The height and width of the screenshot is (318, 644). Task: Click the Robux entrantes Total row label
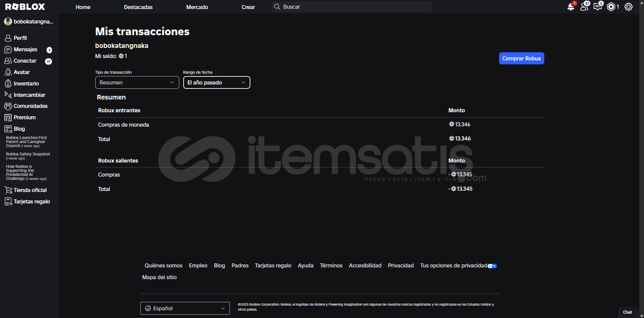click(x=104, y=139)
